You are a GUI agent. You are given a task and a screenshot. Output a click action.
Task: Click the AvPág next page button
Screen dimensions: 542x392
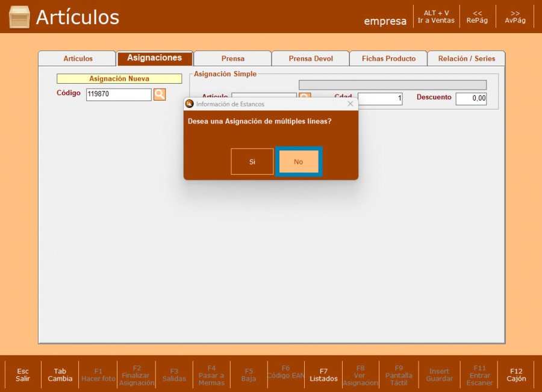tap(515, 16)
